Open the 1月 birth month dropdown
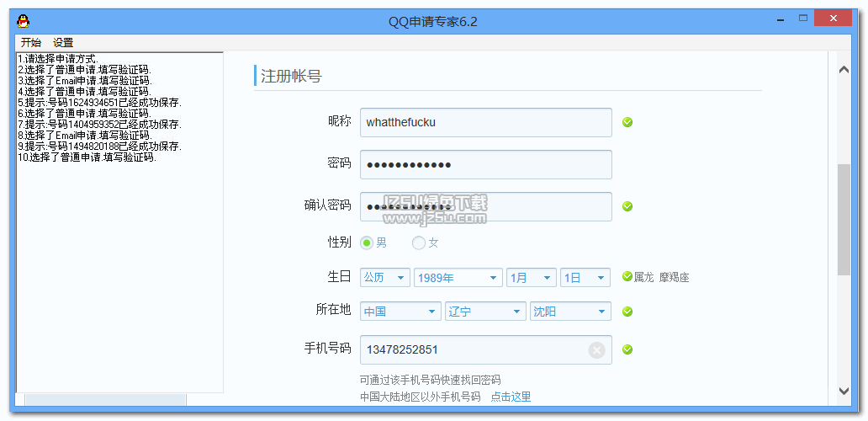This screenshot has width=868, height=421. click(x=532, y=278)
